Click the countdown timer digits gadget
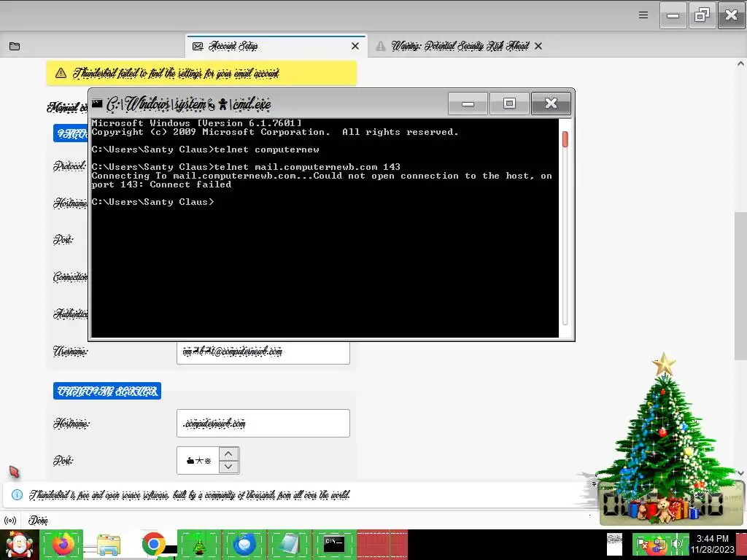 click(x=663, y=504)
